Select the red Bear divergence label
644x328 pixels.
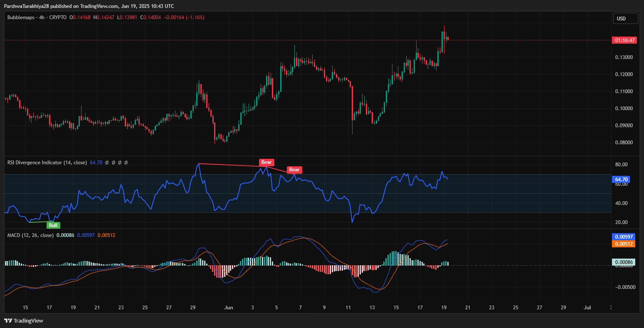click(266, 162)
